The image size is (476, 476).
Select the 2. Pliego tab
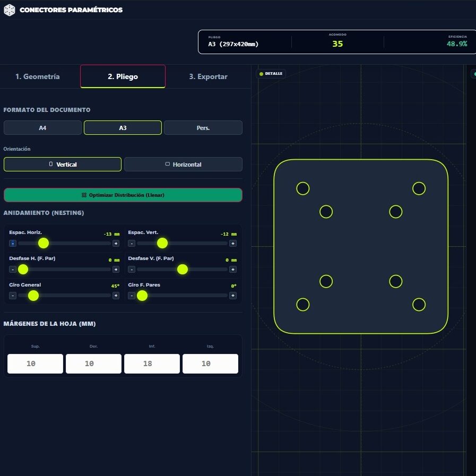point(123,76)
